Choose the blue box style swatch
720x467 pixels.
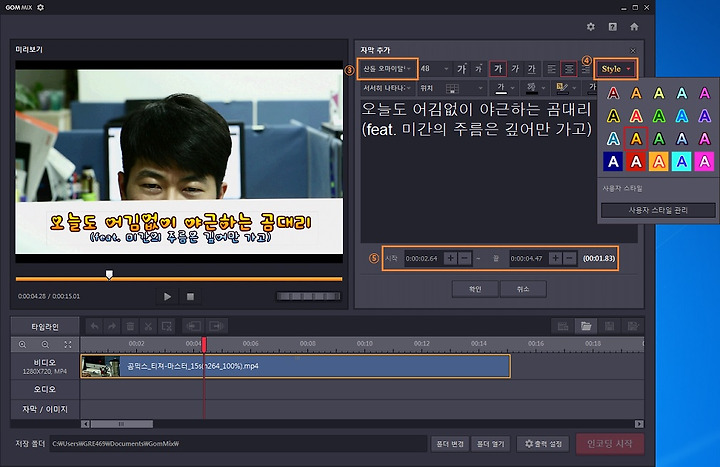(x=612, y=161)
